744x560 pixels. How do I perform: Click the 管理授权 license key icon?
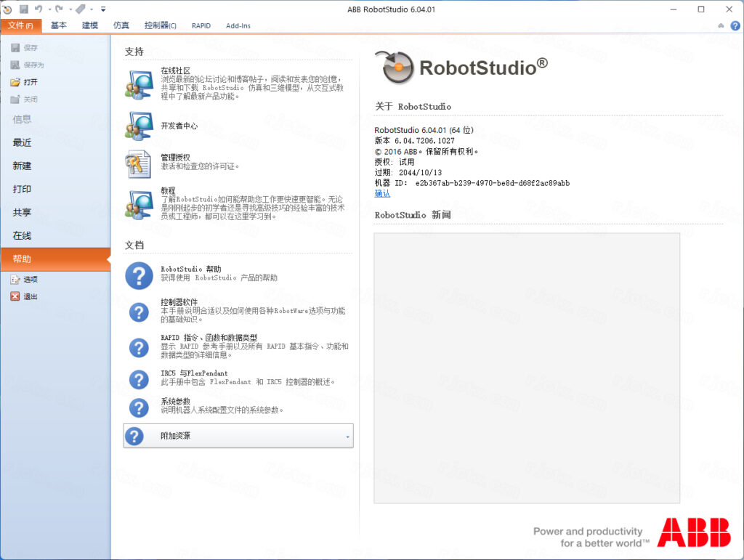pos(138,164)
